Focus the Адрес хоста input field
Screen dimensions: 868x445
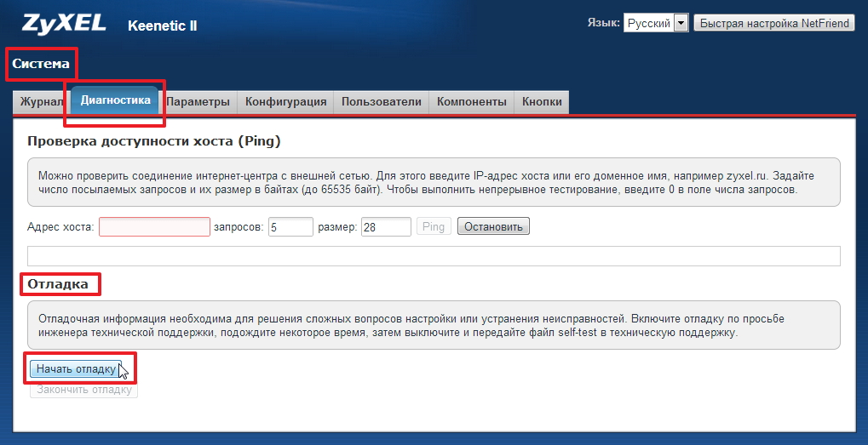click(154, 227)
